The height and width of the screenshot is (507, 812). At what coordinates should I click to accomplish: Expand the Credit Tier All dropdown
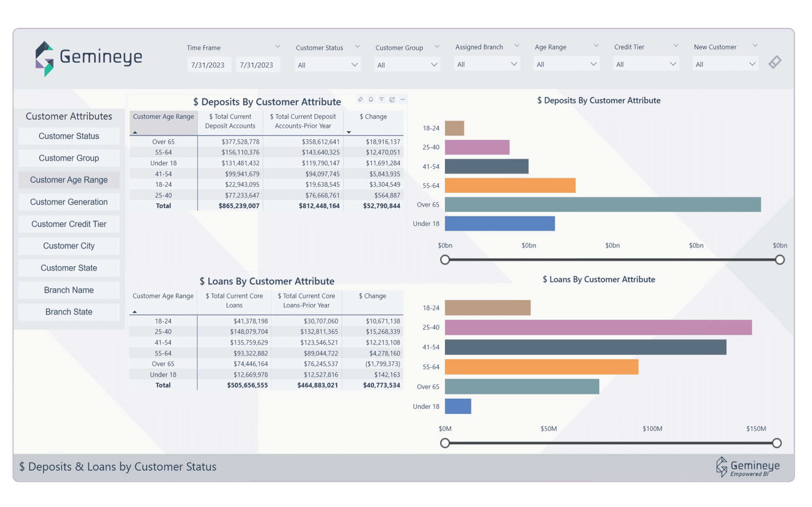(x=646, y=64)
